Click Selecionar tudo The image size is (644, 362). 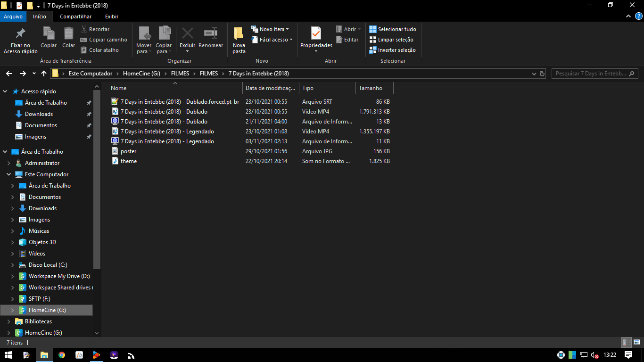click(x=393, y=29)
